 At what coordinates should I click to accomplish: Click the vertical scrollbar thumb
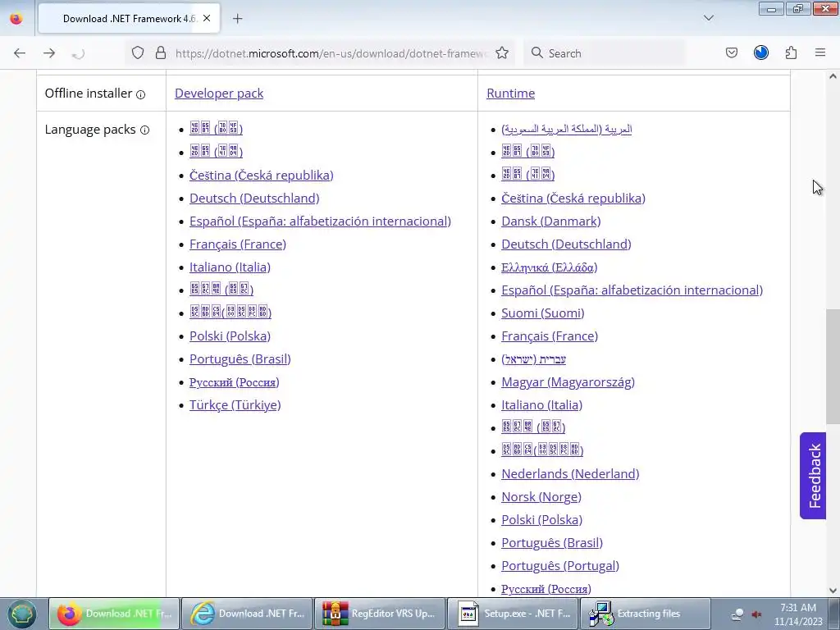(833, 367)
